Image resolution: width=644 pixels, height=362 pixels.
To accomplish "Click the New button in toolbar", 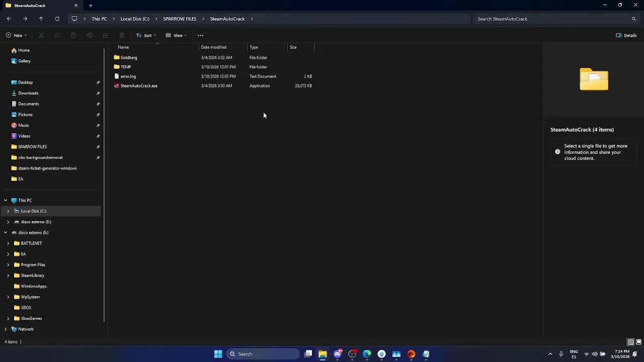I will click(17, 35).
